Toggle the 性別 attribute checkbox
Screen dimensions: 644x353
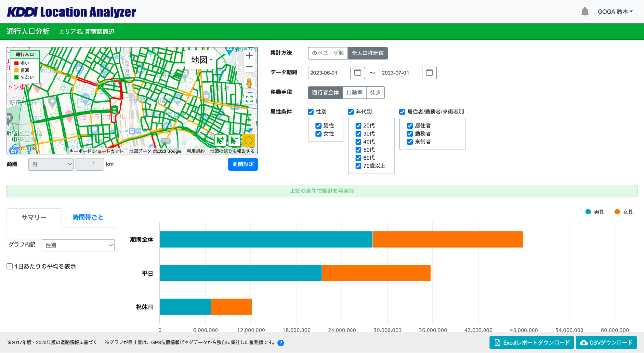pyautogui.click(x=311, y=112)
